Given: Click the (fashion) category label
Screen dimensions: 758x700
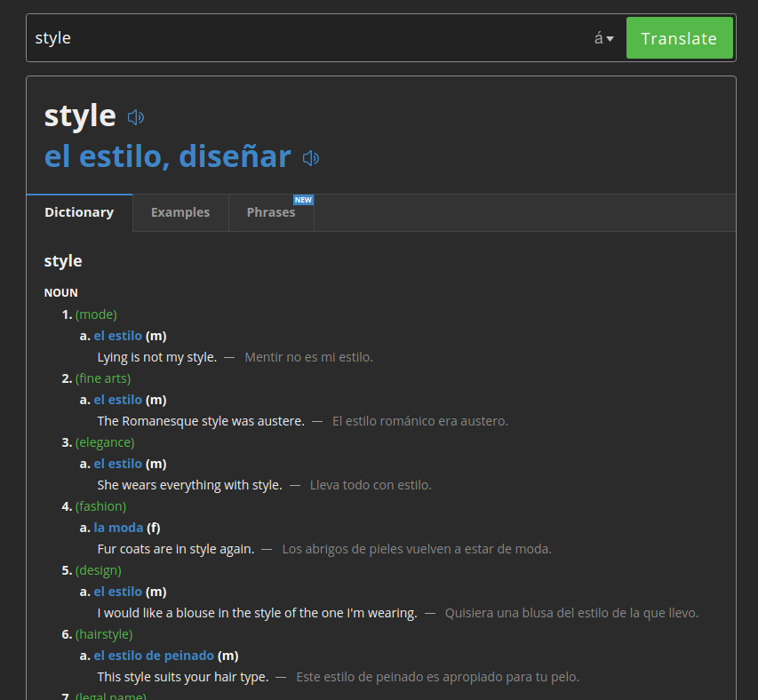Looking at the screenshot, I should tap(100, 505).
